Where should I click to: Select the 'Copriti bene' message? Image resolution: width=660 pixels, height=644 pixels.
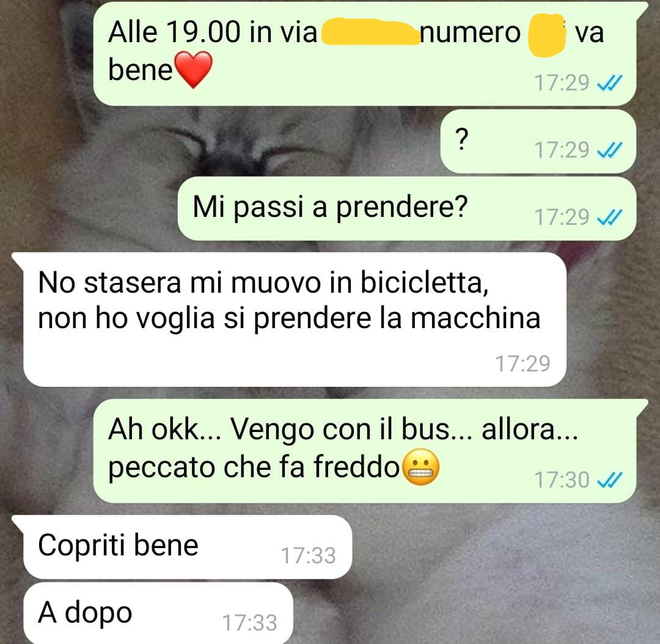(x=182, y=547)
